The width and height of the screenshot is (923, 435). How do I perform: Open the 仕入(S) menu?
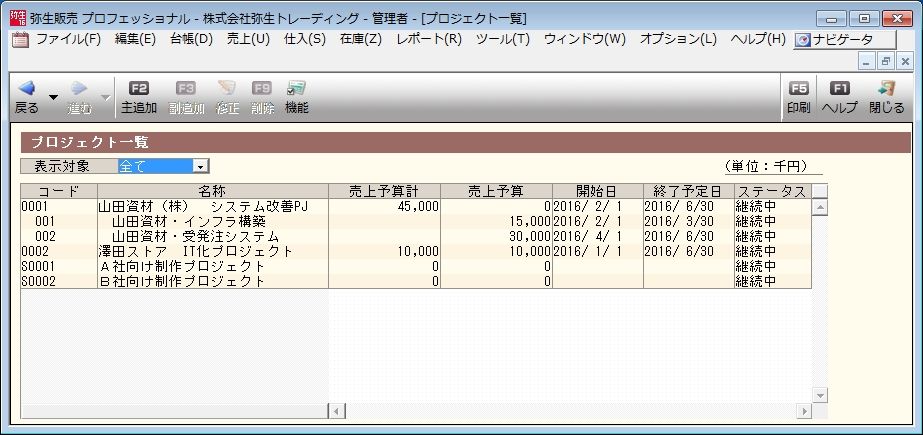click(304, 39)
